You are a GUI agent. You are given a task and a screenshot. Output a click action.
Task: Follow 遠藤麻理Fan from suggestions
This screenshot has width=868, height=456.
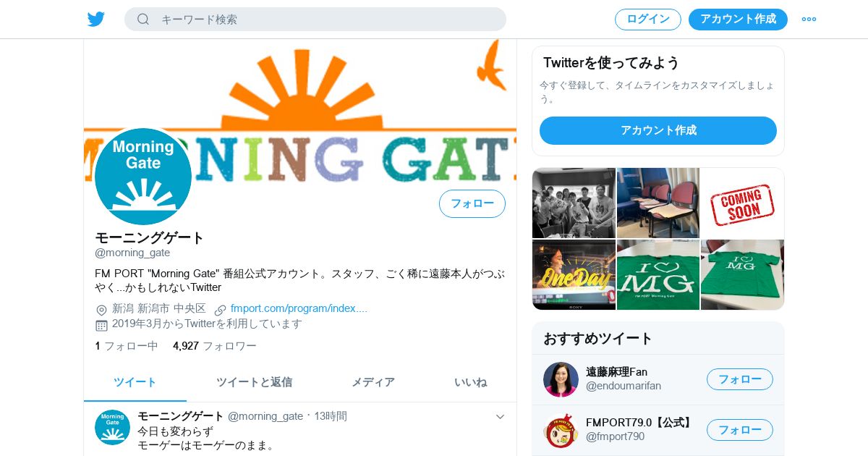740,379
